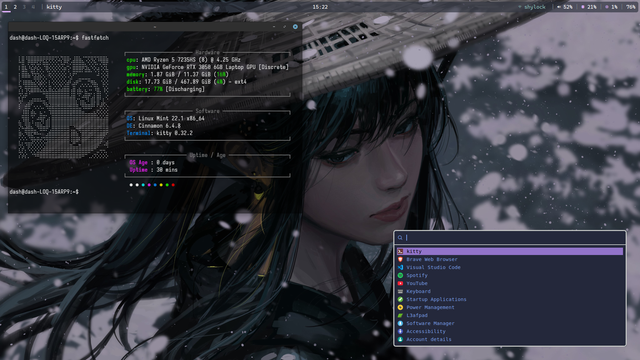Click the empty prompt below fastfetch output
The image size is (640, 360).
tap(44, 192)
